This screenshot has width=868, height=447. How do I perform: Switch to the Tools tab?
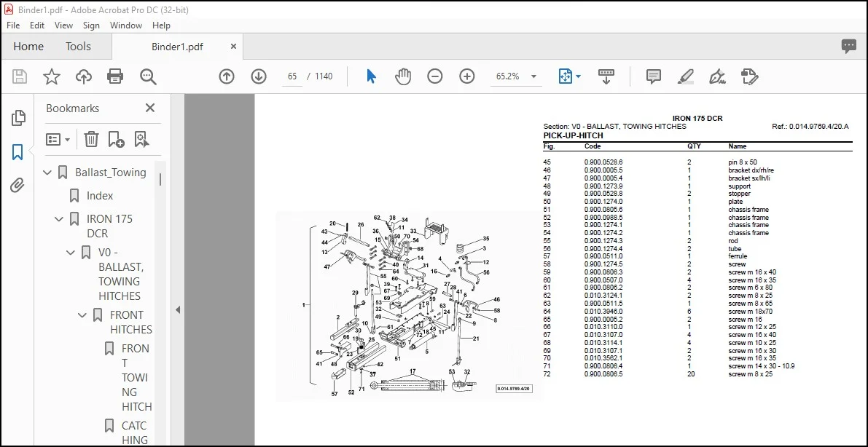(x=78, y=47)
